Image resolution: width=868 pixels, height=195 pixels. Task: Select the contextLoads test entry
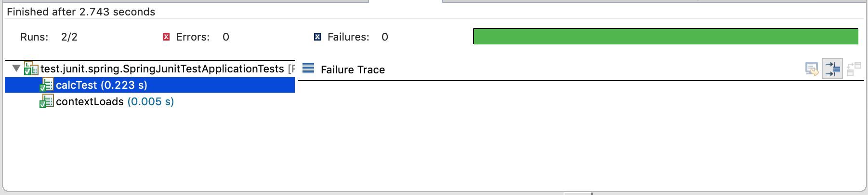click(x=90, y=102)
